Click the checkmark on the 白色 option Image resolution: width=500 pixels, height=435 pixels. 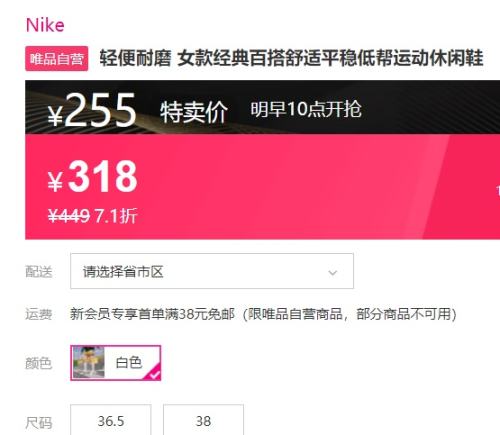coord(154,375)
